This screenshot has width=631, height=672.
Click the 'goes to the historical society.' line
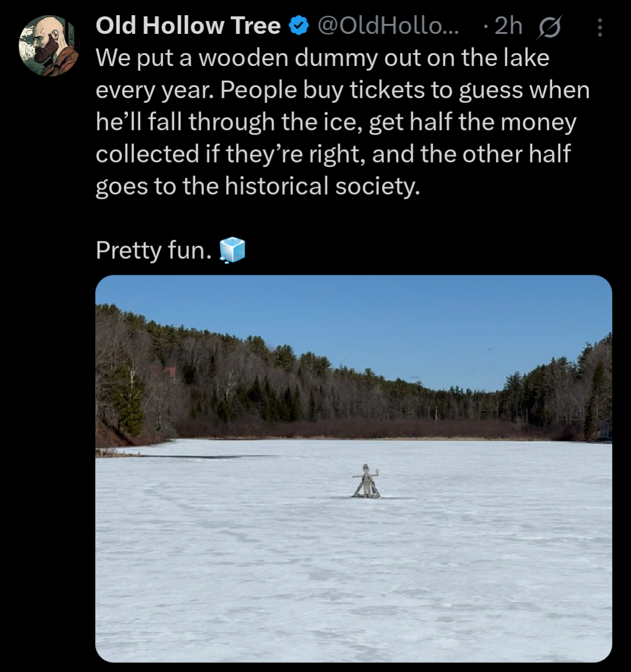257,186
